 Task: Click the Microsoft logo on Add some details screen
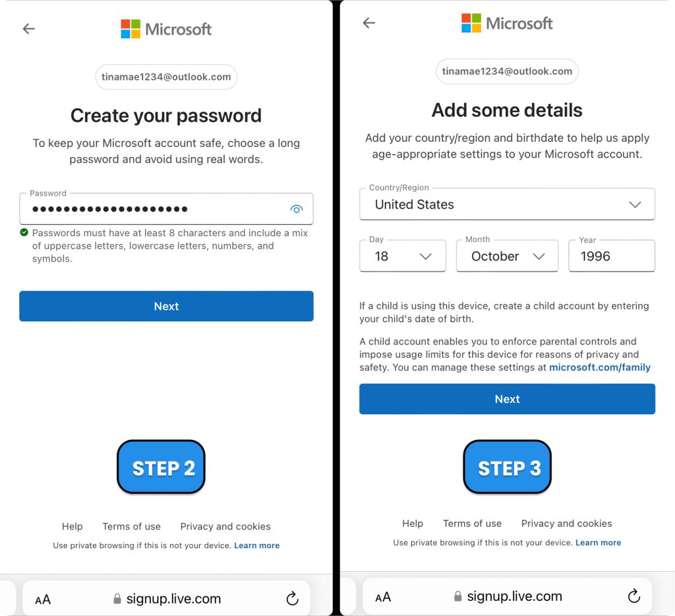507,23
